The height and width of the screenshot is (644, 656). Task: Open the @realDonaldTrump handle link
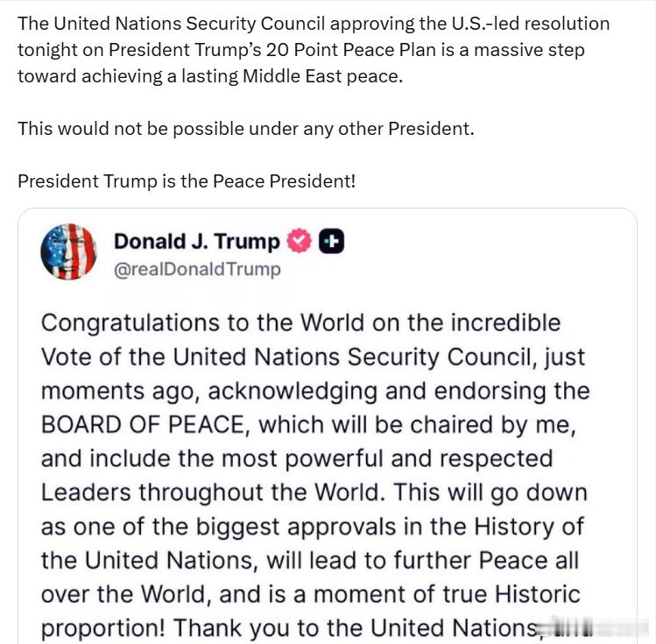[197, 270]
